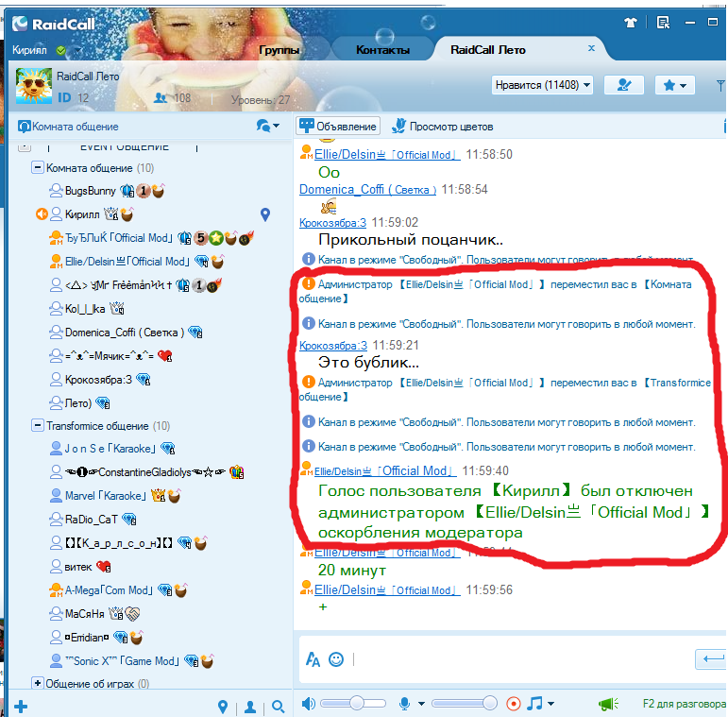Switch to the Группы tab

[x=279, y=50]
